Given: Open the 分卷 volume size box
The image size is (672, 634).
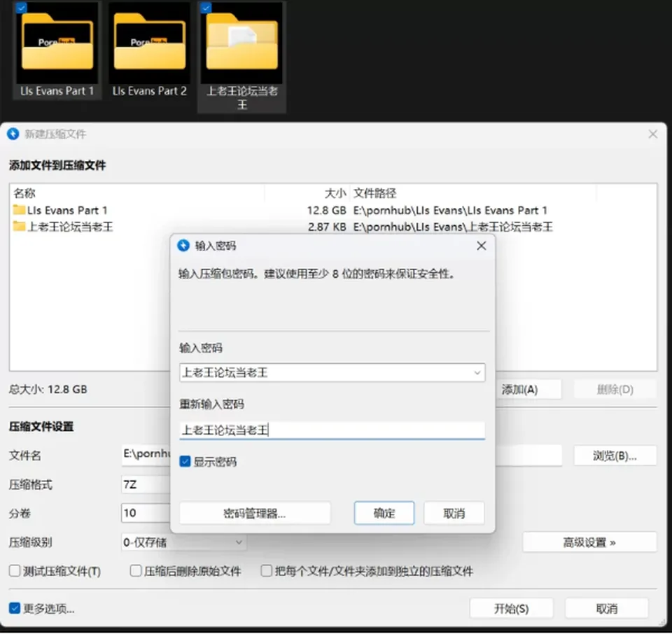Looking at the screenshot, I should [146, 513].
